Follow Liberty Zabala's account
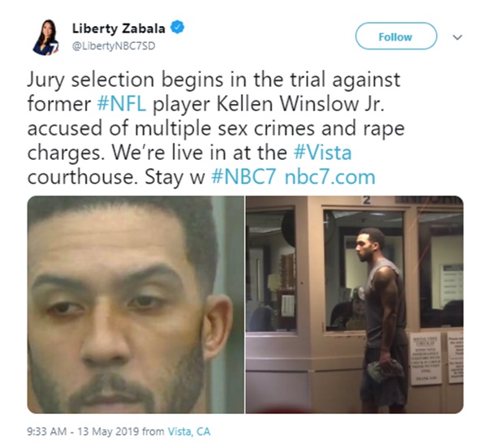This screenshot has width=487, height=448. tap(396, 36)
